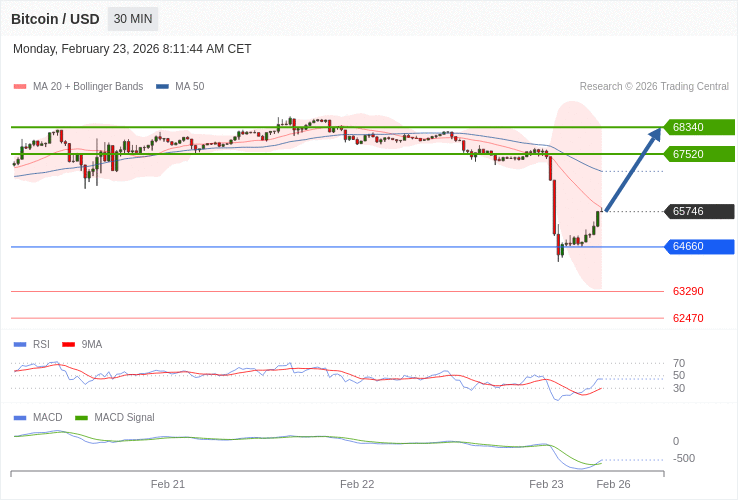Image resolution: width=738 pixels, height=500 pixels.
Task: Click the RSI 70 scale value
Action: click(679, 363)
